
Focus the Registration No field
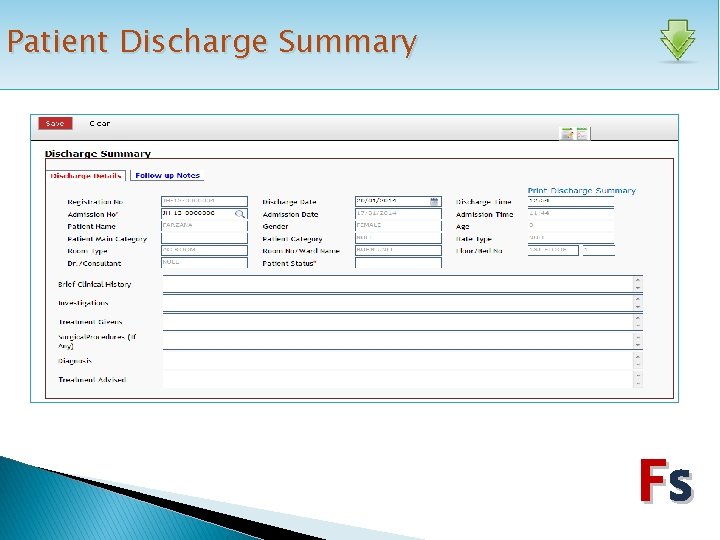[204, 201]
